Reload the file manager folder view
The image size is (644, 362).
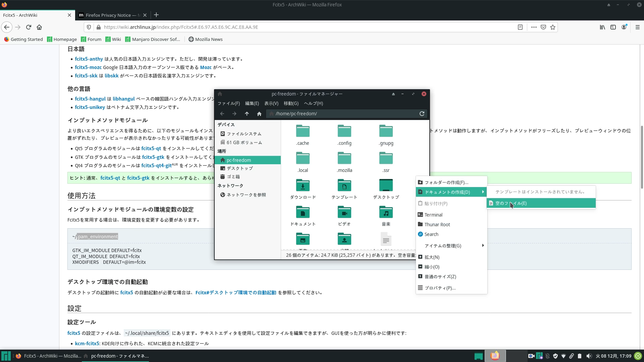(422, 114)
